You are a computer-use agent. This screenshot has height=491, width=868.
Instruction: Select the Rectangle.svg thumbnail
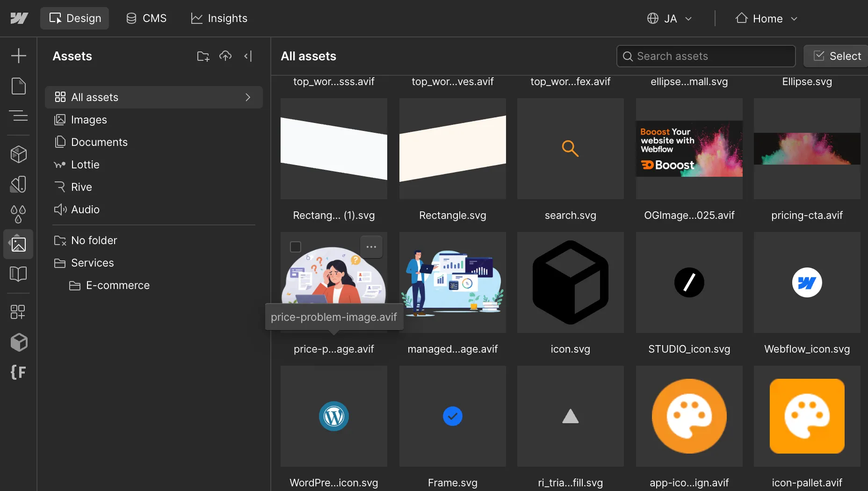tap(453, 149)
